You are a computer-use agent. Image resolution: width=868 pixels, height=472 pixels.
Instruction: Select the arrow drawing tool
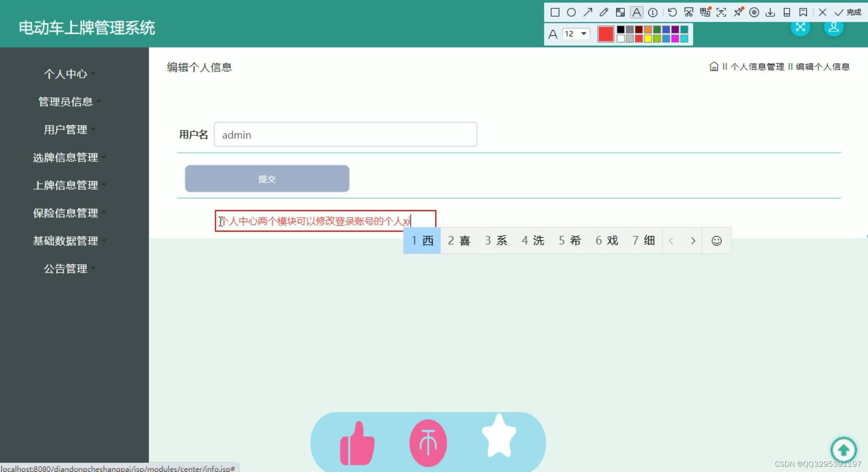coord(588,12)
